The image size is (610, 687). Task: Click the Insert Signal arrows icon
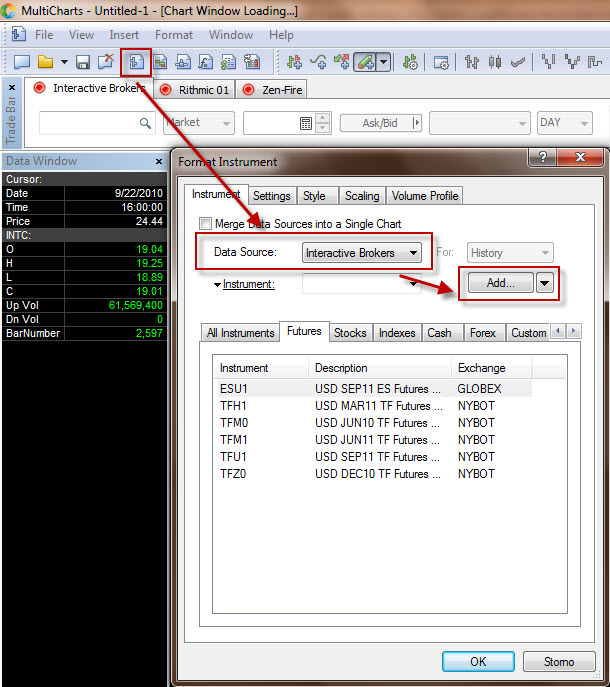pyautogui.click(x=341, y=62)
